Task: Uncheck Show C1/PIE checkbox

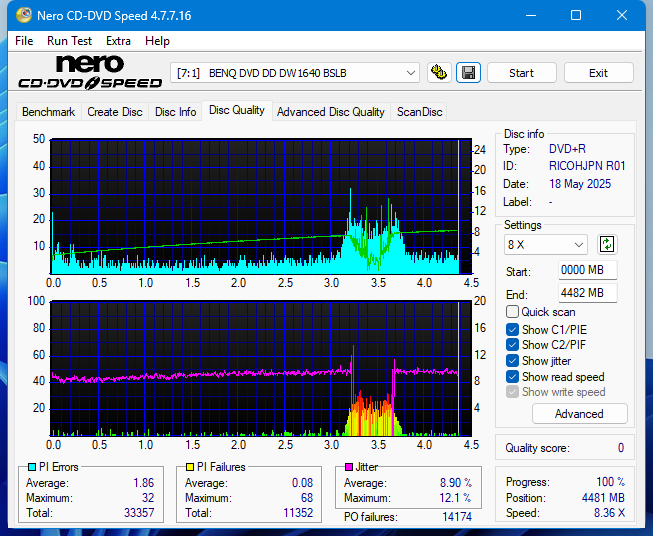Action: (513, 329)
